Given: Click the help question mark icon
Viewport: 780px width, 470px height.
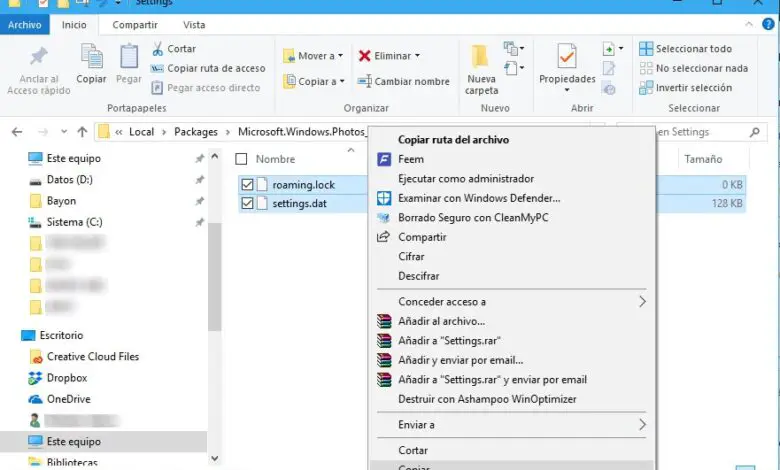Looking at the screenshot, I should tap(768, 24).
